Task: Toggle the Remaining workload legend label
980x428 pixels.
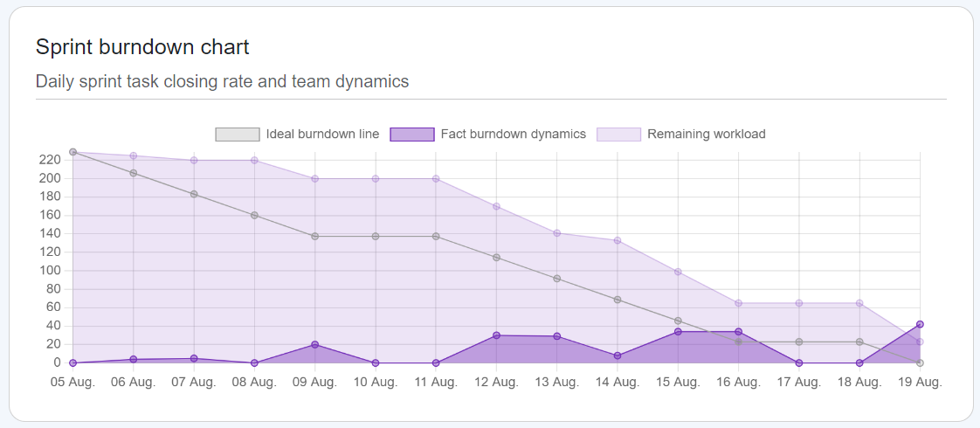Action: (706, 135)
